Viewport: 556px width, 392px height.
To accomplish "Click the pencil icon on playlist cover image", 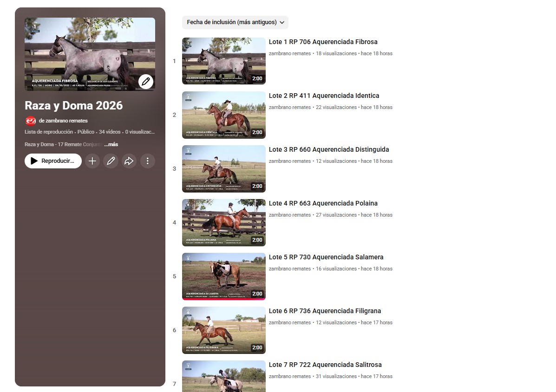I will click(146, 82).
